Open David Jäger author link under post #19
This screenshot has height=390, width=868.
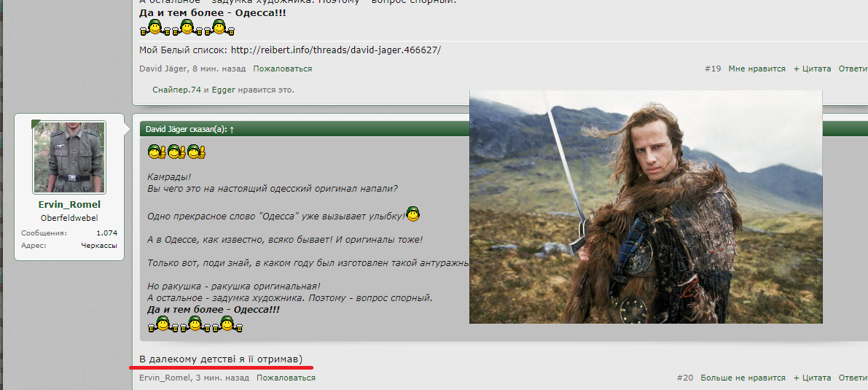(x=165, y=69)
